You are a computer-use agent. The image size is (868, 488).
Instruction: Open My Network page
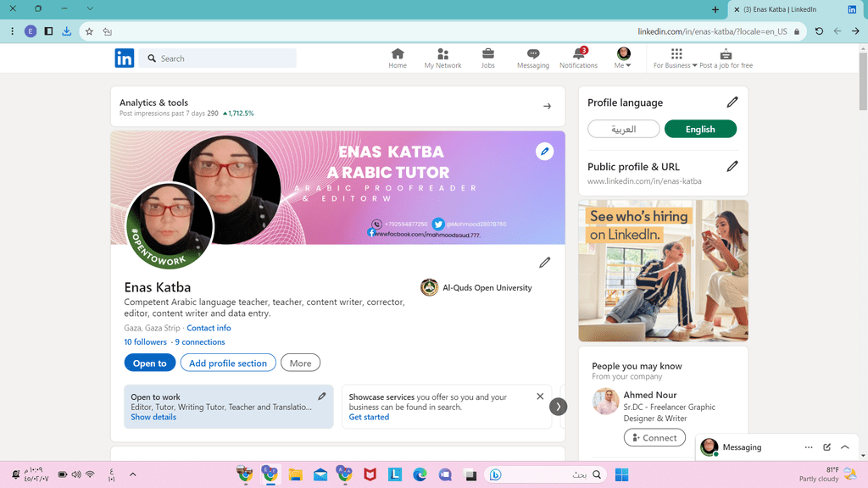(x=442, y=58)
